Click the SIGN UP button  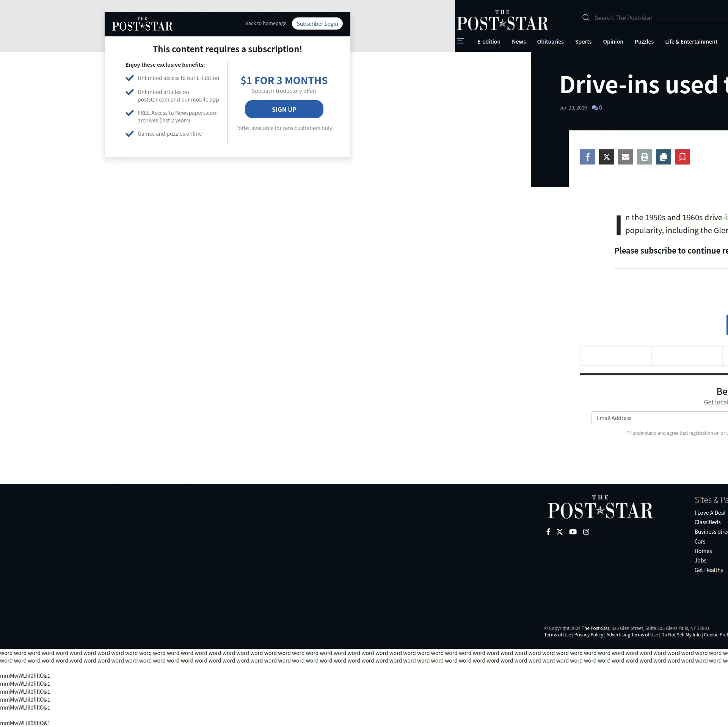point(284,109)
